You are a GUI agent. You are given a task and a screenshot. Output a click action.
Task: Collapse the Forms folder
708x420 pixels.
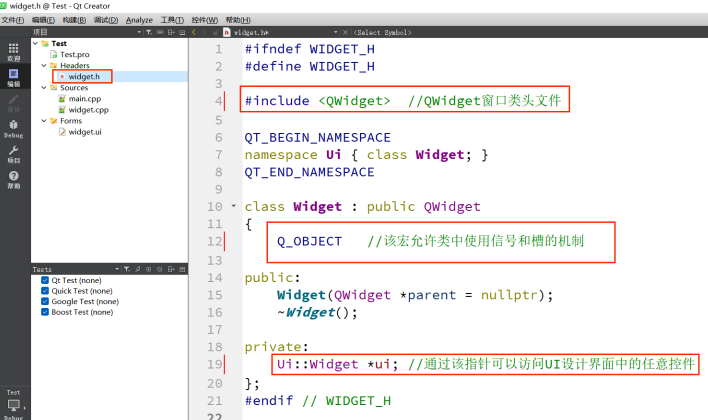44,121
